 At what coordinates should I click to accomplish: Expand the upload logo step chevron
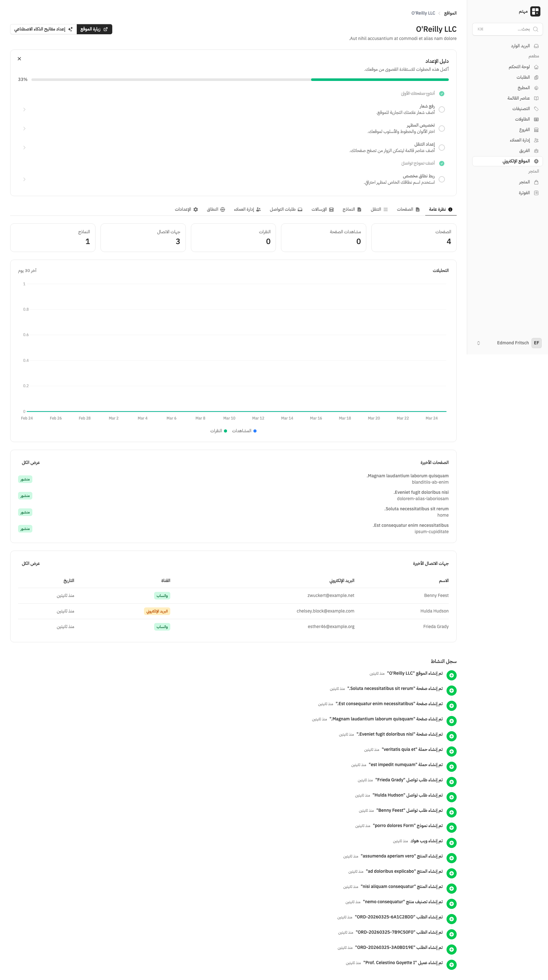pos(24,109)
